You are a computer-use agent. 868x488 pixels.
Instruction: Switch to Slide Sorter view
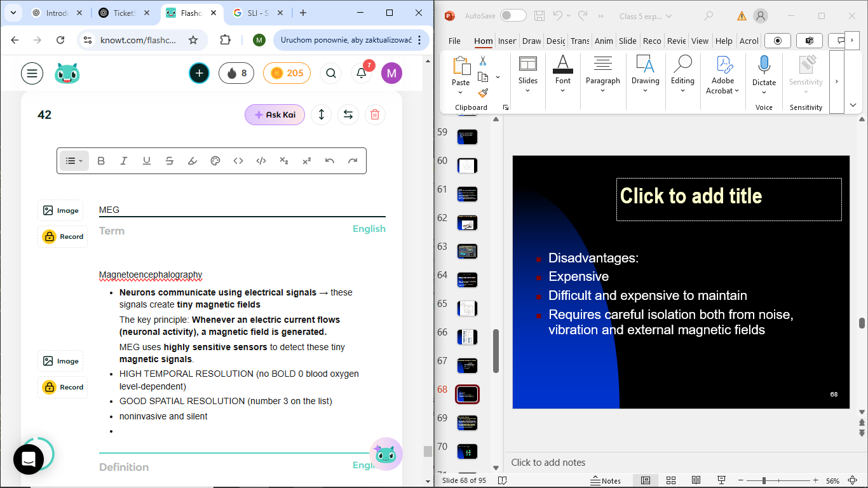[x=671, y=480]
